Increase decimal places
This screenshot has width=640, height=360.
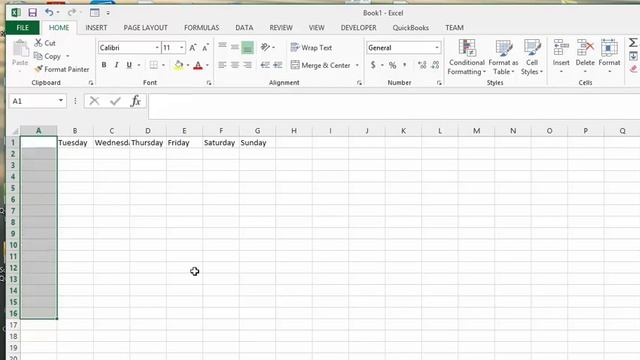pyautogui.click(x=422, y=65)
